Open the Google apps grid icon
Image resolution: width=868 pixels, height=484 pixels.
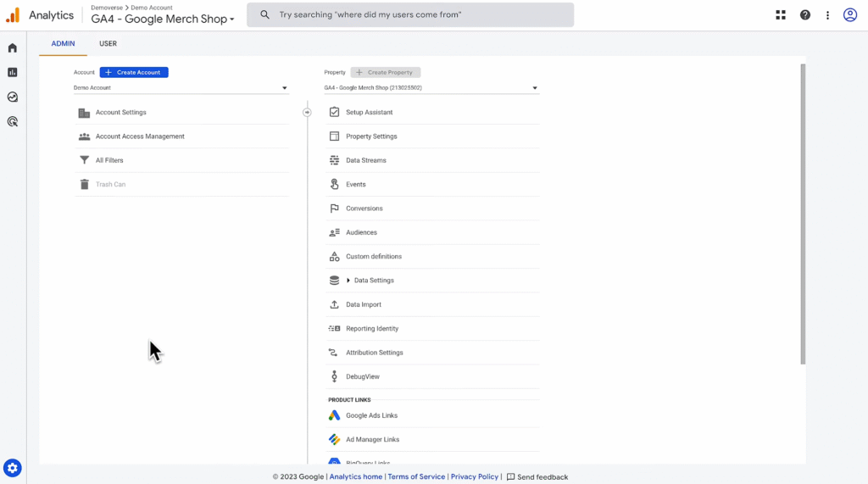[x=781, y=15]
